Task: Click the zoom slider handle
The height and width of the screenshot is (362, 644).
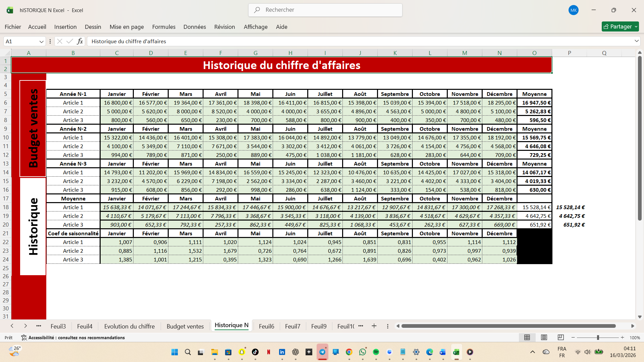Action: (x=598, y=338)
